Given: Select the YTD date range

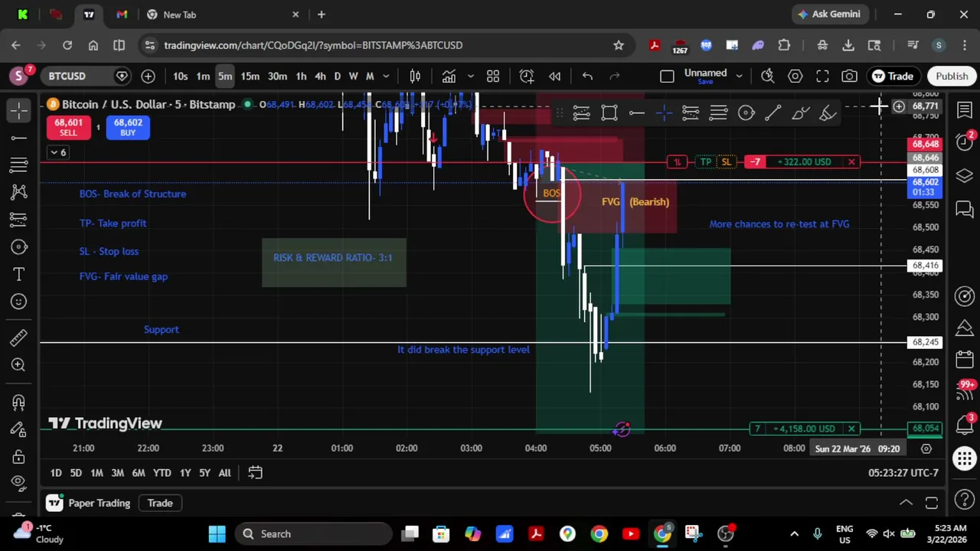Looking at the screenshot, I should tap(162, 473).
